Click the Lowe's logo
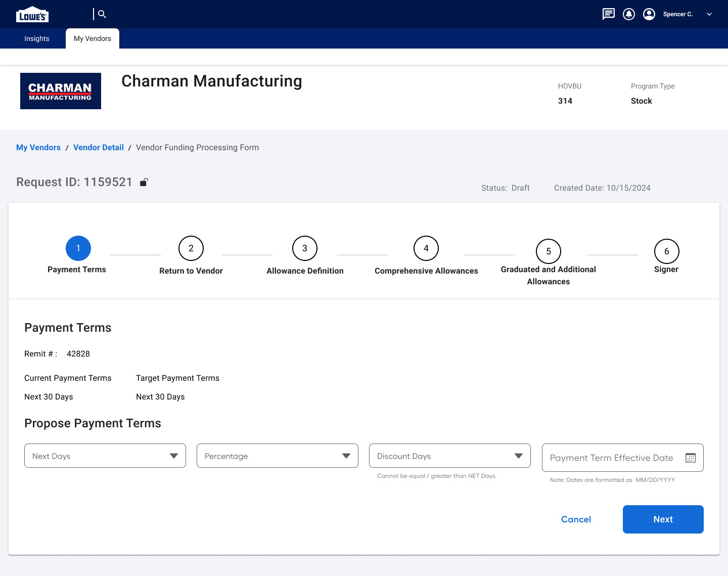The height and width of the screenshot is (576, 728). coord(32,15)
